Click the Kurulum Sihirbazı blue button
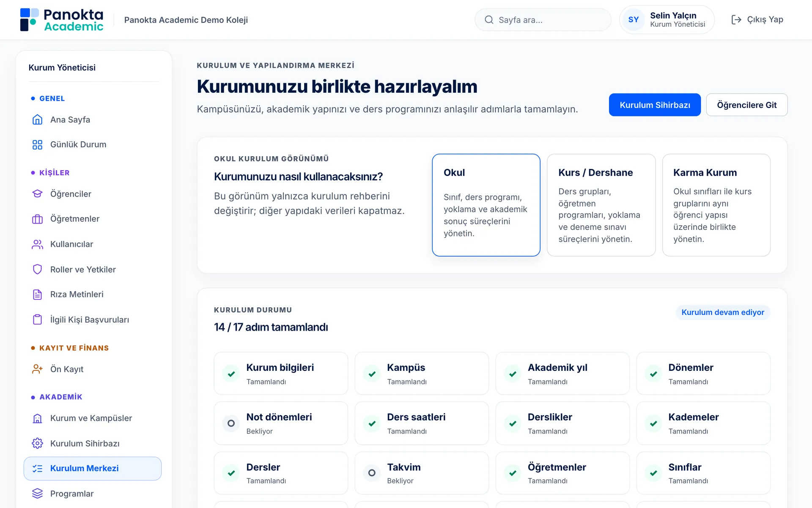 tap(655, 105)
